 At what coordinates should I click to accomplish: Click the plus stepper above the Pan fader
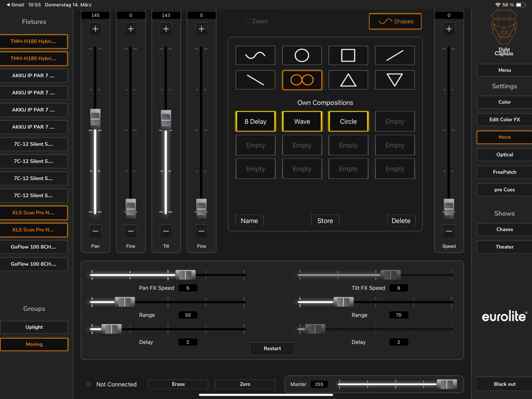tap(95, 29)
